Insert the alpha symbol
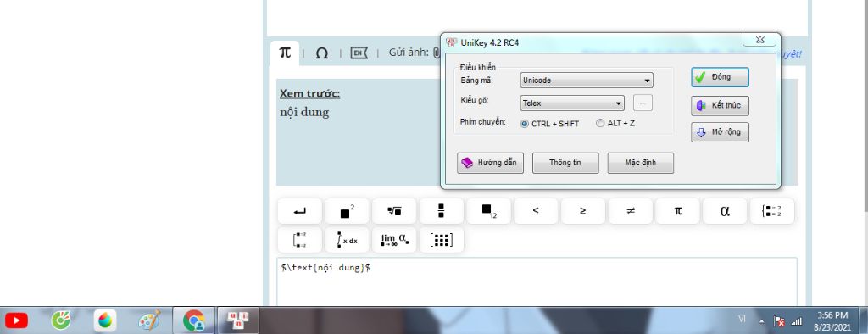 pyautogui.click(x=725, y=211)
